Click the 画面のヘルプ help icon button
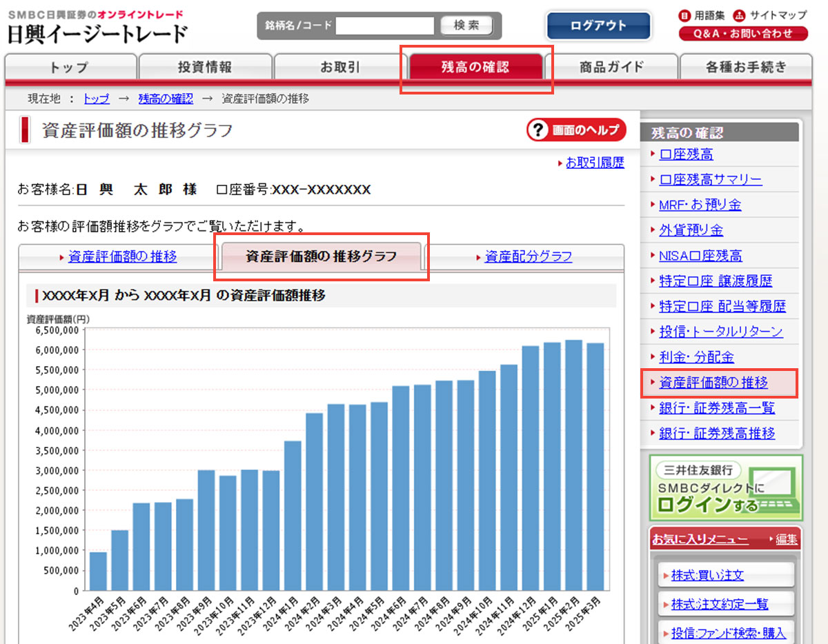The width and height of the screenshot is (828, 644). point(576,130)
